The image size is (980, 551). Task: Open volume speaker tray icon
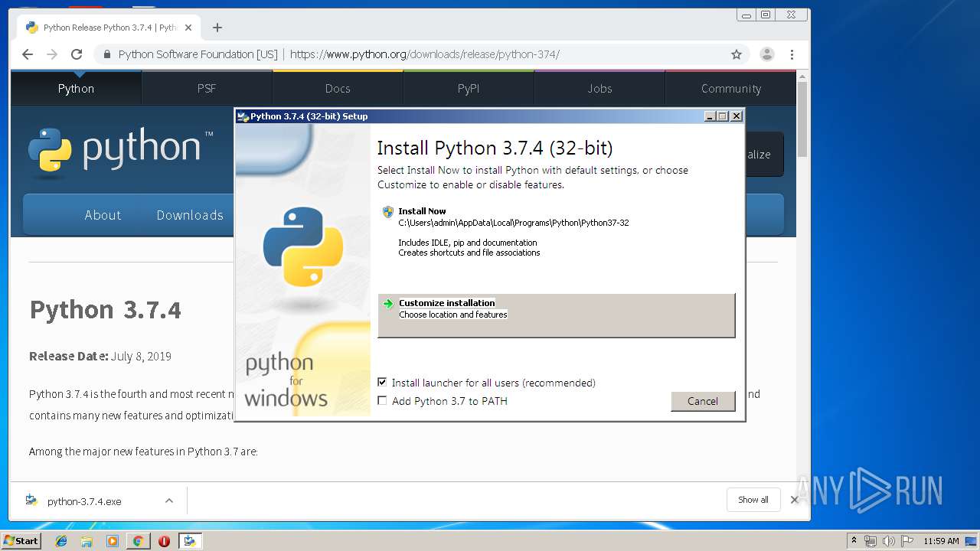pos(888,541)
